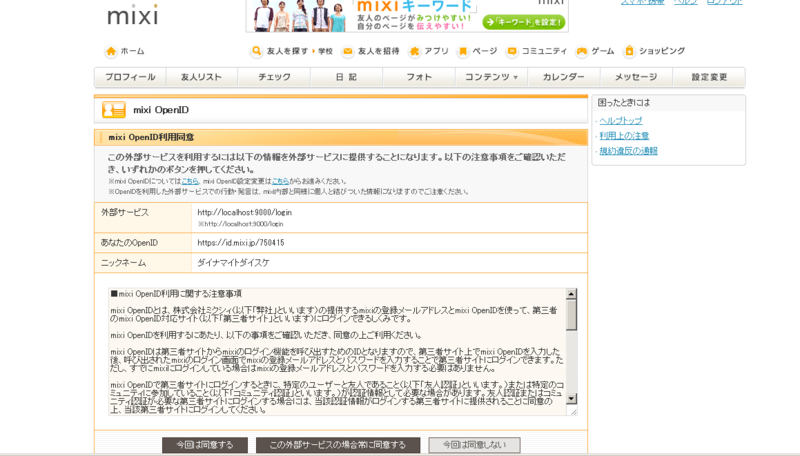
Task: Click the あなたのOpenID row label
Action: click(x=130, y=243)
